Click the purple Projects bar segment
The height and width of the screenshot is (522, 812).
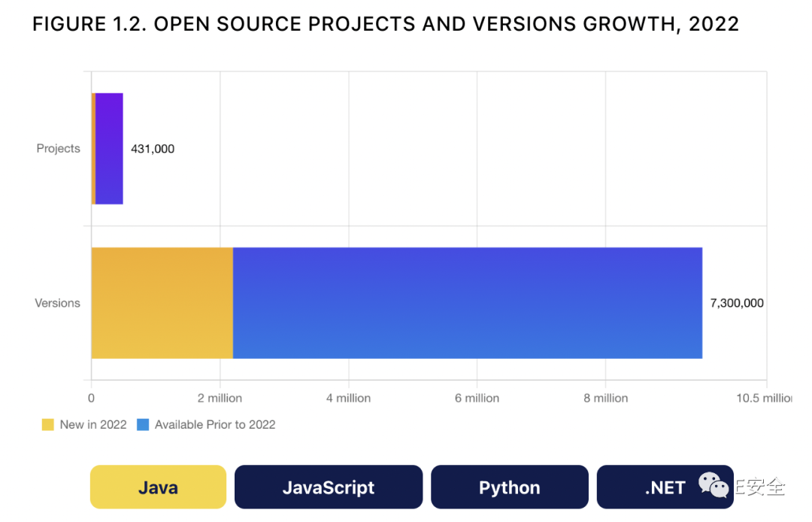tap(109, 149)
